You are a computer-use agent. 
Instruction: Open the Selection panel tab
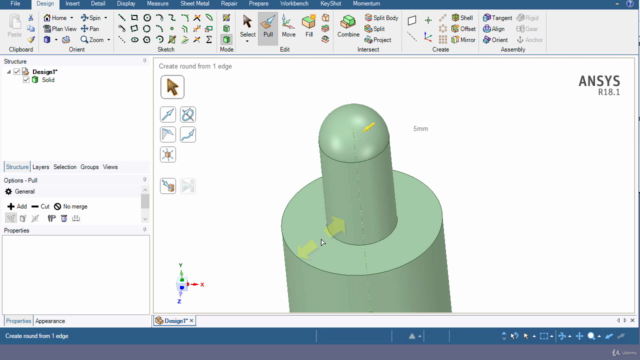[65, 167]
